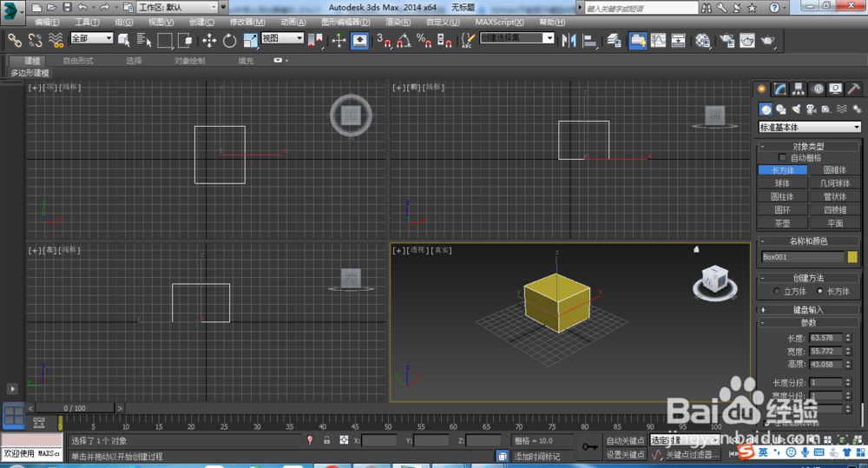The image size is (868, 468).
Task: Click the 圆柱体 cylinder button
Action: click(782, 196)
